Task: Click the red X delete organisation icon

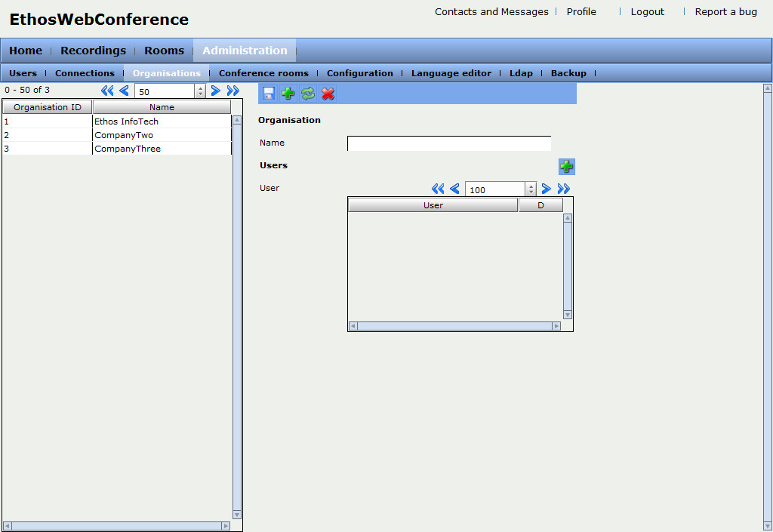Action: tap(328, 94)
